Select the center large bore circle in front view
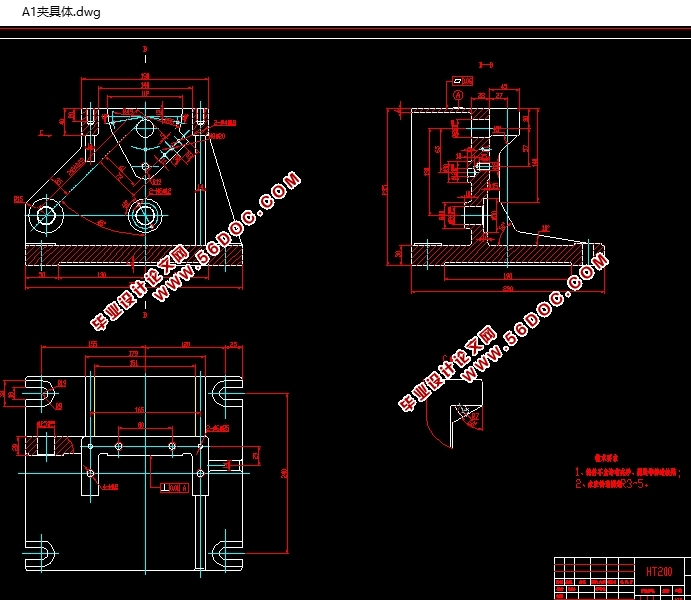This screenshot has width=691, height=600. (144, 213)
